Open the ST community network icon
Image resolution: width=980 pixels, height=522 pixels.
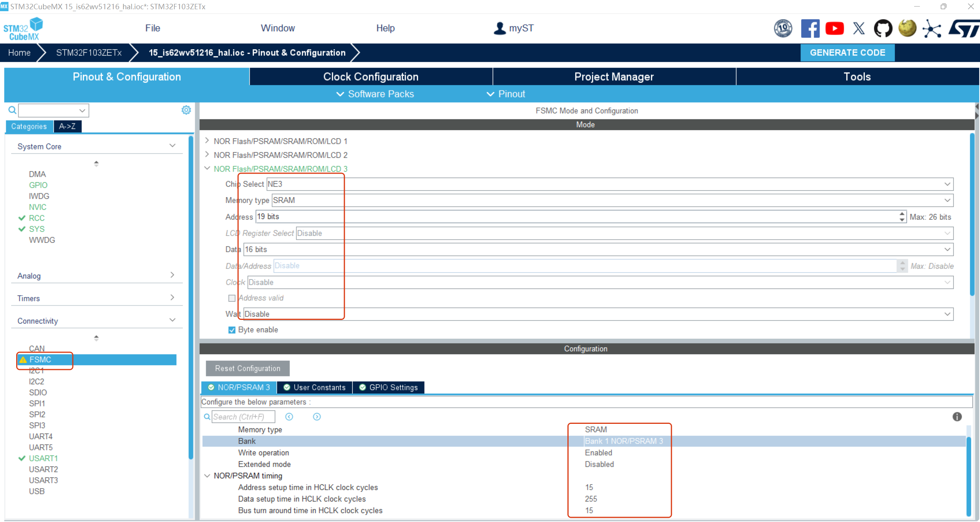932,29
